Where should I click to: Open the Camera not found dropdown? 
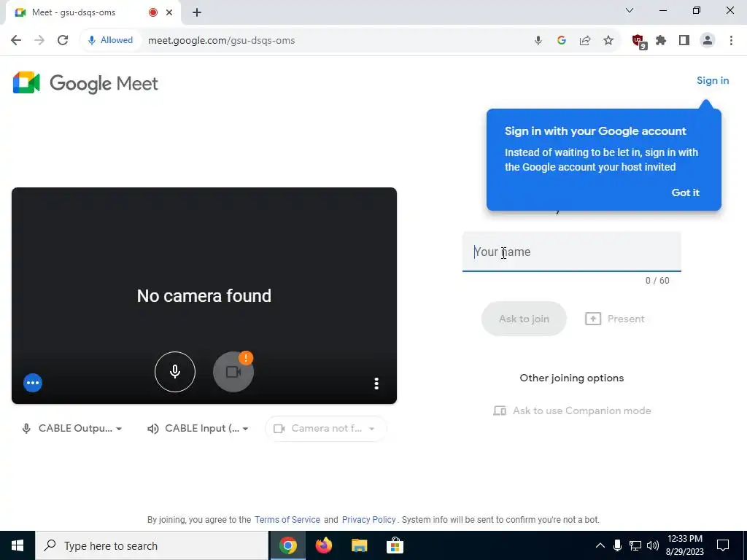(x=325, y=429)
